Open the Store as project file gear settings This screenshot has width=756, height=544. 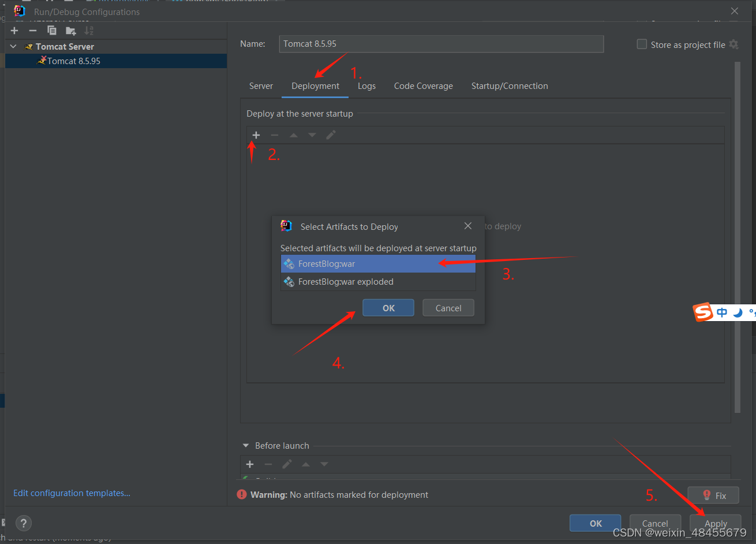coord(734,44)
